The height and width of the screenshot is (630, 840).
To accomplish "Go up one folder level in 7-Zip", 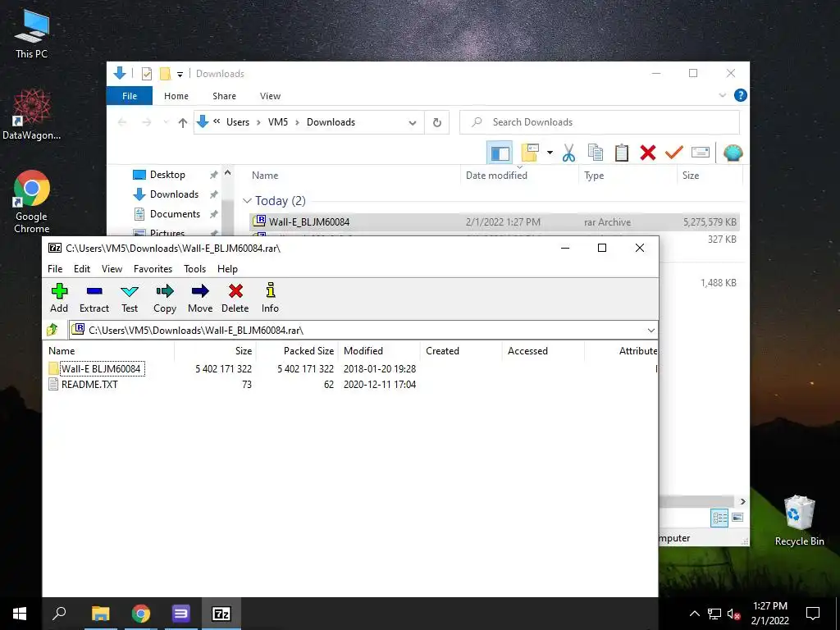I will tap(52, 330).
